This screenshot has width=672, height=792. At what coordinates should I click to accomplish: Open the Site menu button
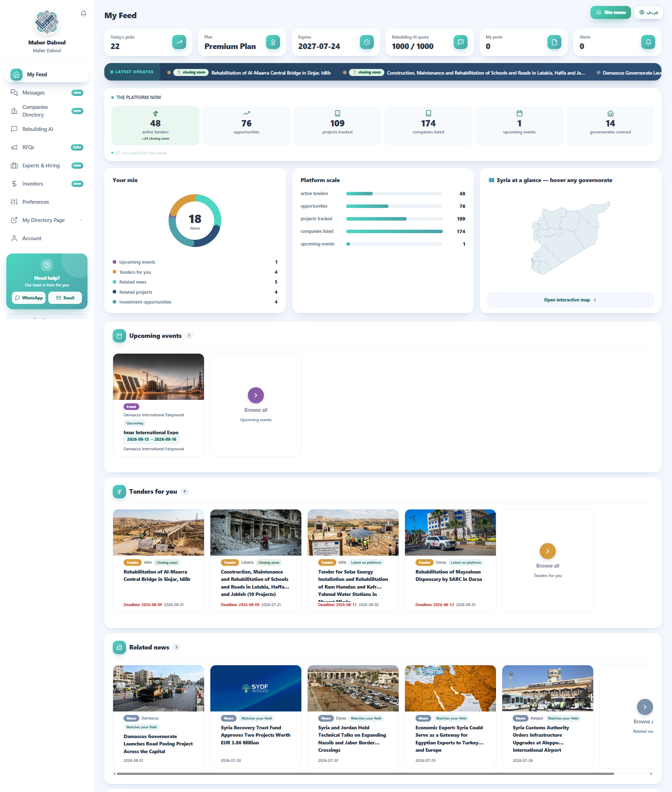[x=610, y=13]
